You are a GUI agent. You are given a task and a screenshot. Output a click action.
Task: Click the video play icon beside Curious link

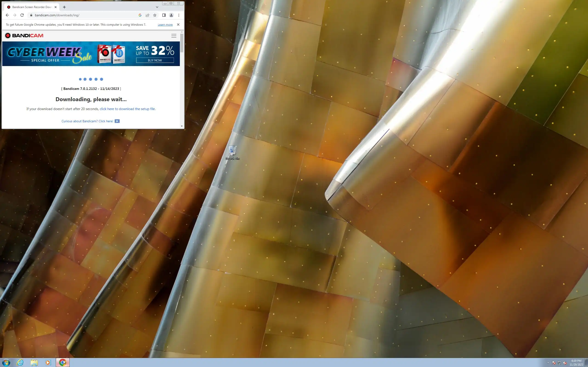[117, 121]
